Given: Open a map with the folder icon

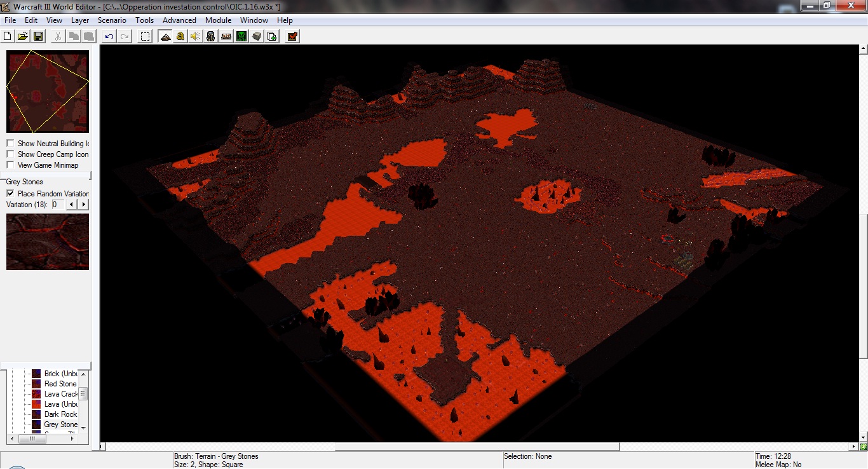Looking at the screenshot, I should (22, 36).
